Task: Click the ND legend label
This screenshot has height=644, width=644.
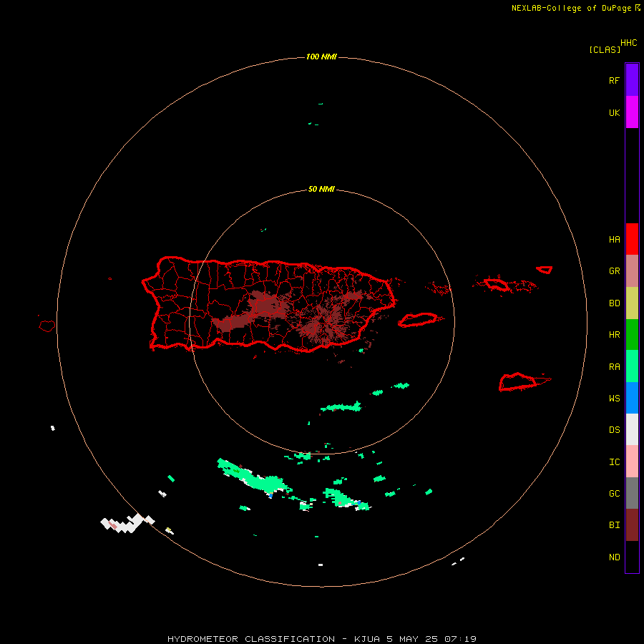Action: click(x=614, y=557)
